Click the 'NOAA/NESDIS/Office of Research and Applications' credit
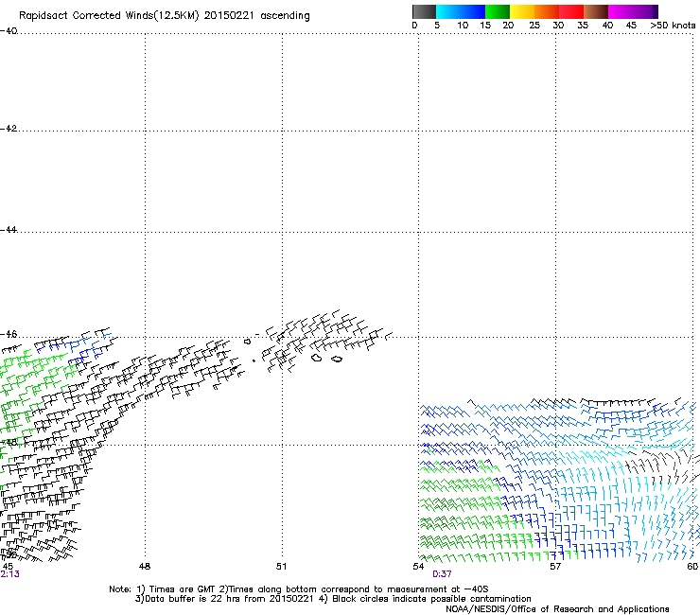This screenshot has height=615, width=700. 557,609
